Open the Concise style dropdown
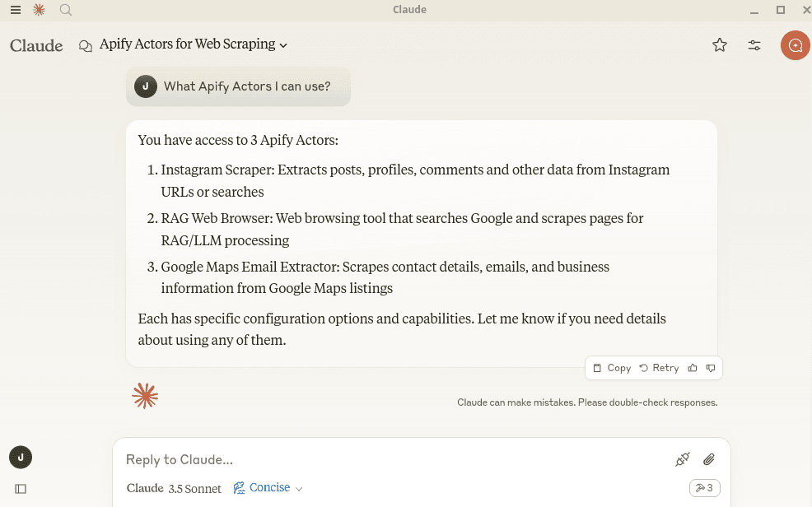The width and height of the screenshot is (812, 507). click(268, 488)
